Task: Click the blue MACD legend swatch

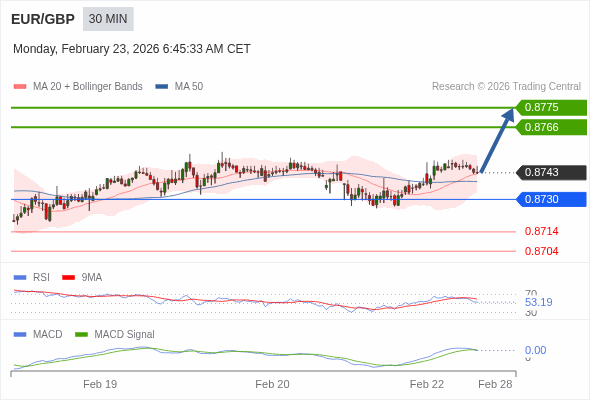Action: point(20,335)
